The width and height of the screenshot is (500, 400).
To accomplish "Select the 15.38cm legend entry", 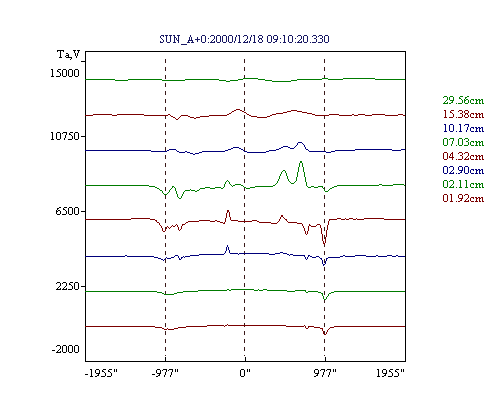I will click(463, 114).
